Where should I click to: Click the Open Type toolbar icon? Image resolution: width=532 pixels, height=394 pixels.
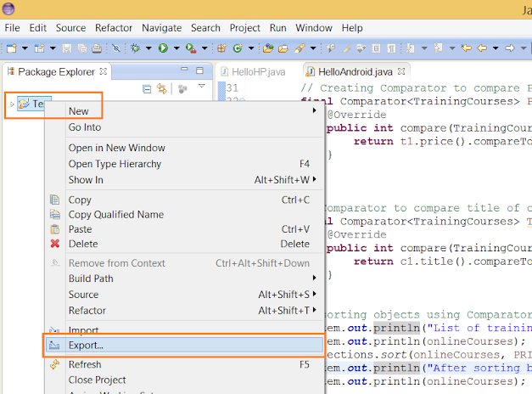(268, 48)
